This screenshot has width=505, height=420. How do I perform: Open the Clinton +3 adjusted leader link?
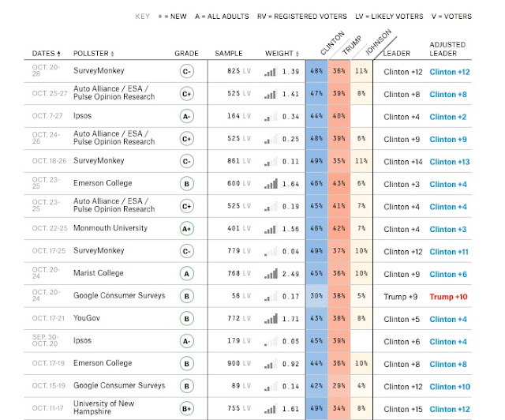click(x=448, y=230)
